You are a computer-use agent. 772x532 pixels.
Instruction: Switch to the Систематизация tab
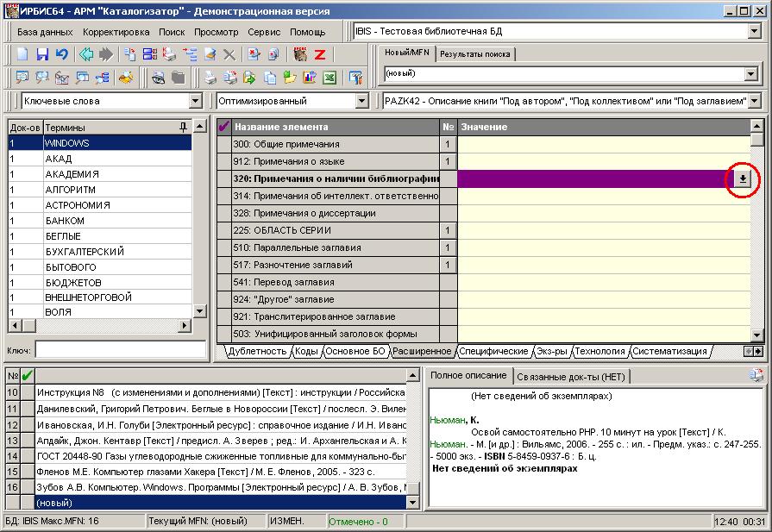pyautogui.click(x=669, y=351)
